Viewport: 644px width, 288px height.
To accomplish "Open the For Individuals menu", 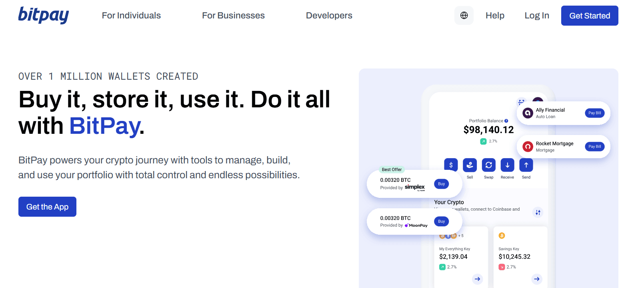I will coord(131,15).
